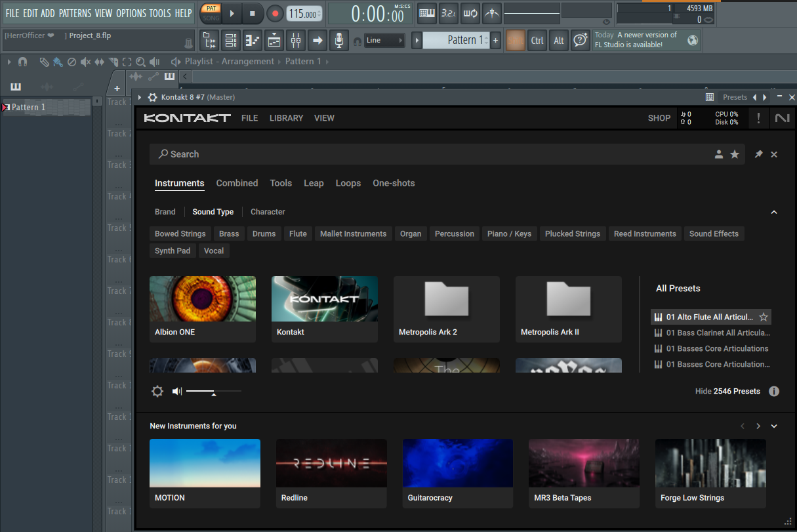The height and width of the screenshot is (532, 797).
Task: Toggle the Bowed Strings tag filter
Action: point(180,234)
